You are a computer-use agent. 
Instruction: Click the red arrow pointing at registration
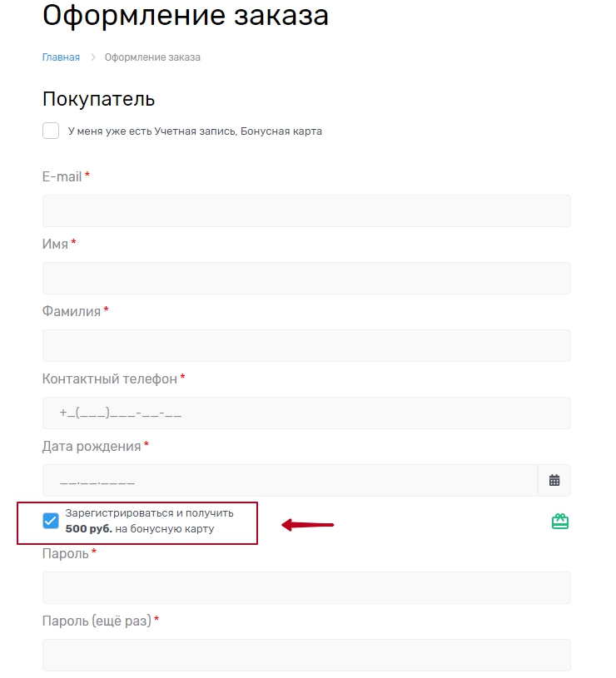(308, 525)
